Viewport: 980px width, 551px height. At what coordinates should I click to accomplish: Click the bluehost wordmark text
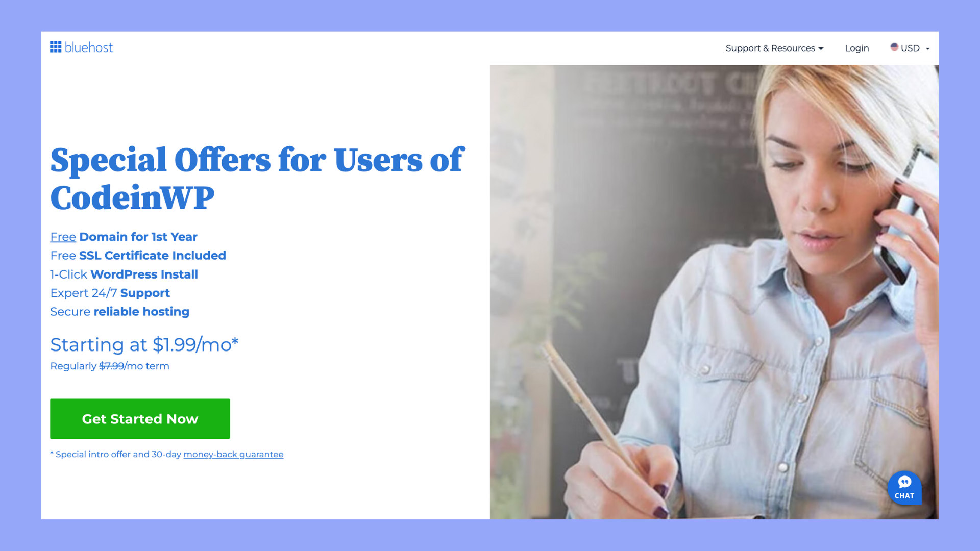coord(89,47)
